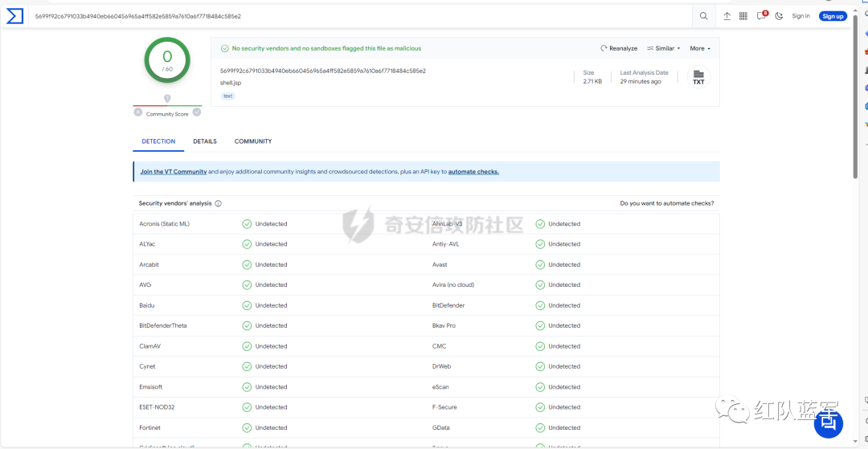Click Fortinet undetected check icon
Viewport: 868px width, 449px height.
pos(247,428)
